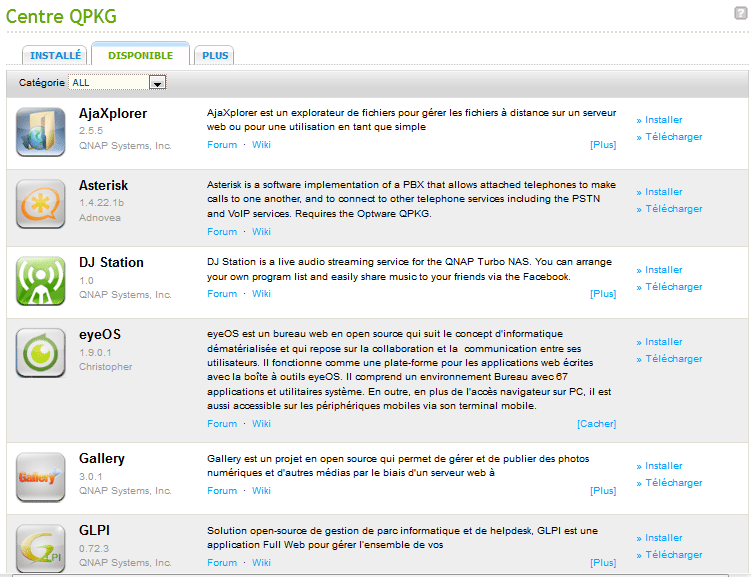This screenshot has height=577, width=751.
Task: Click the Gallery title text
Action: [102, 459]
